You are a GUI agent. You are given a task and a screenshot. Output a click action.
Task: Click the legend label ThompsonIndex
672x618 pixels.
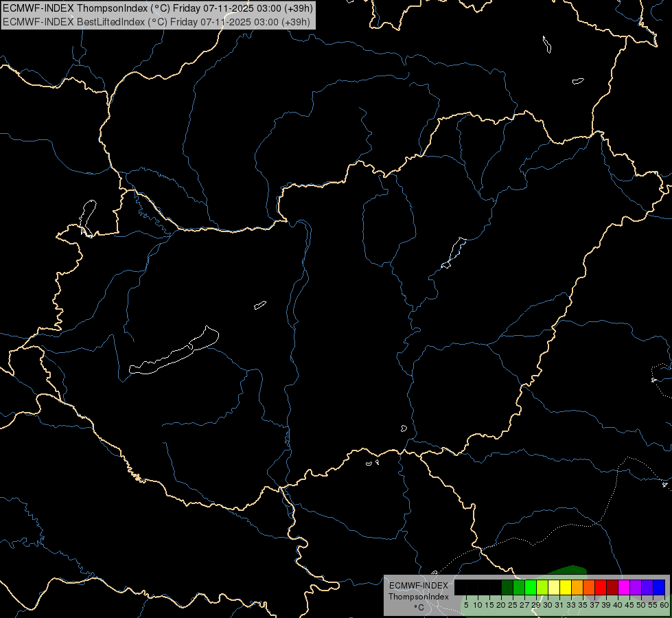click(419, 597)
